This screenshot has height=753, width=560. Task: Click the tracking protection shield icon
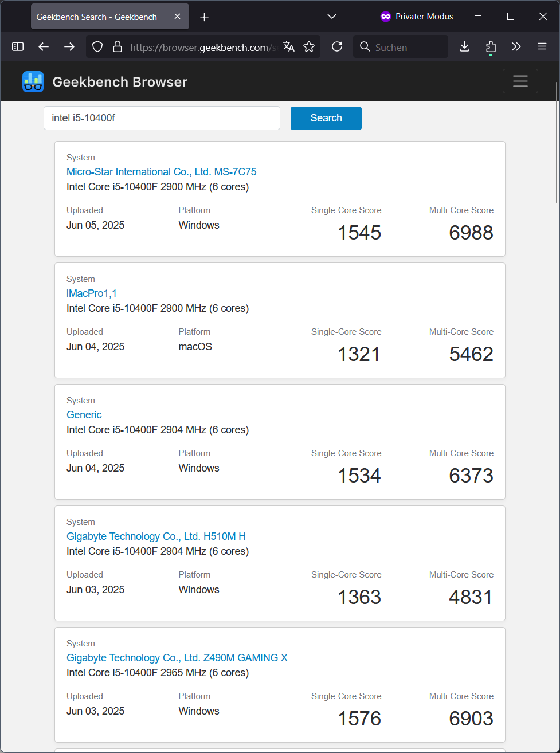tap(97, 47)
